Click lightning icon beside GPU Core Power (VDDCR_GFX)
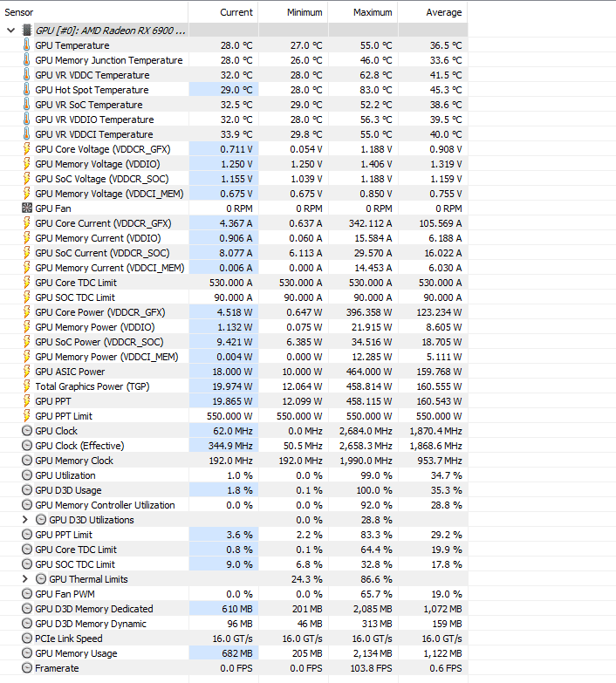Screen dimensions: 616x683 [26, 311]
